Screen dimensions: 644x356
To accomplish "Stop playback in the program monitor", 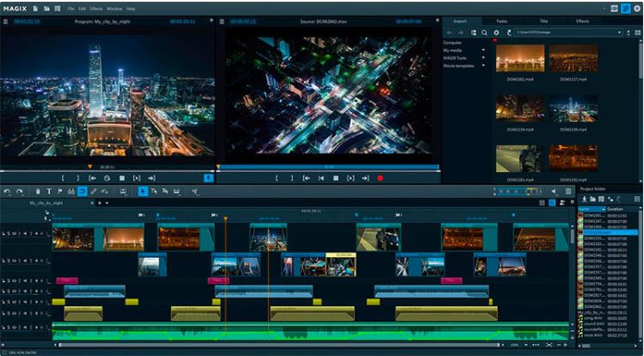I will coord(121,178).
